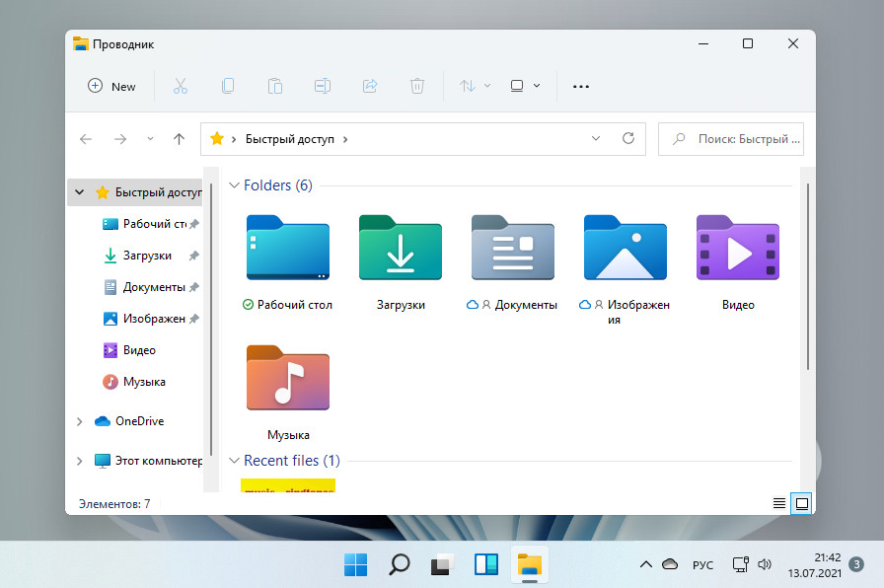Open the Windows Start menu
This screenshot has height=588, width=884.
coord(356,564)
